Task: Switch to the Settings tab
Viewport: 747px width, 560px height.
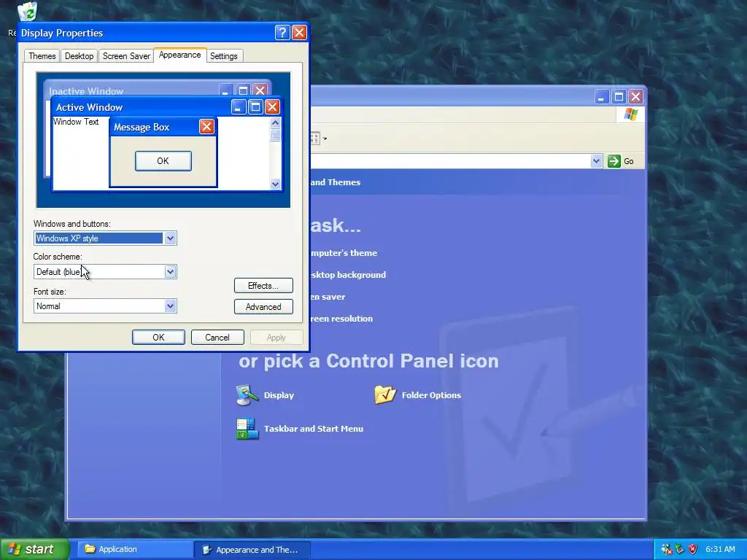Action: (224, 56)
